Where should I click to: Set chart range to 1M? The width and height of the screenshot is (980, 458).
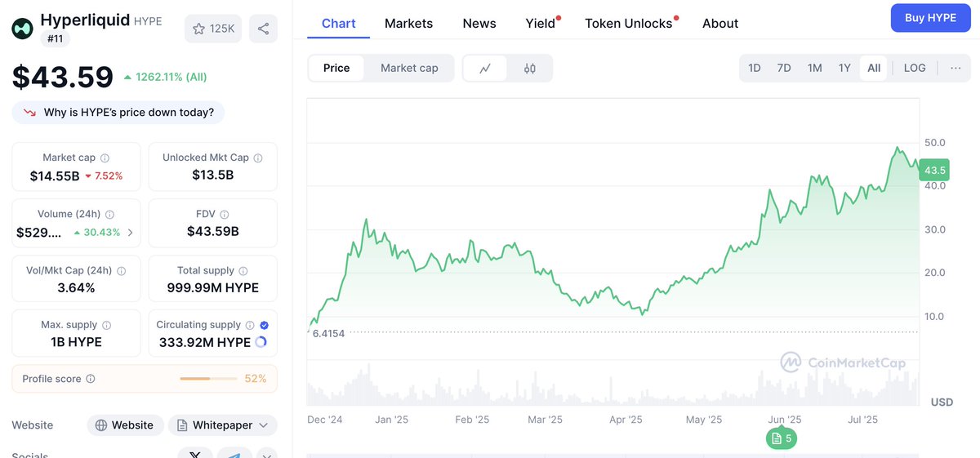pyautogui.click(x=814, y=69)
